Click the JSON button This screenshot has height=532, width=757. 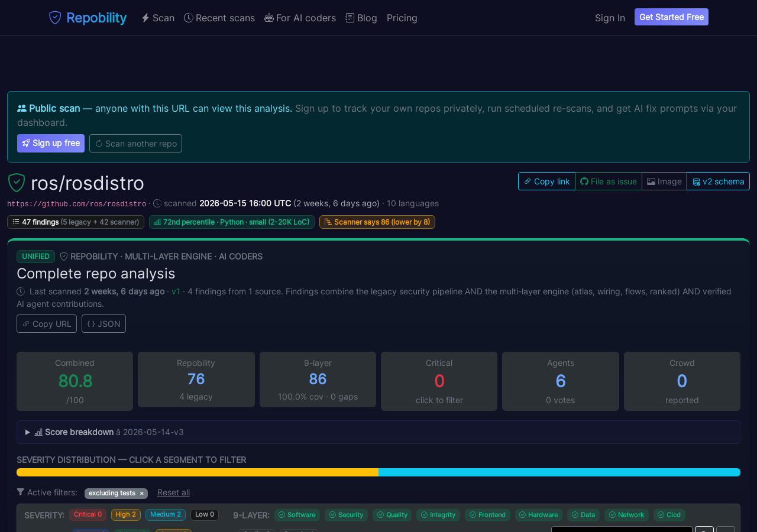point(103,324)
